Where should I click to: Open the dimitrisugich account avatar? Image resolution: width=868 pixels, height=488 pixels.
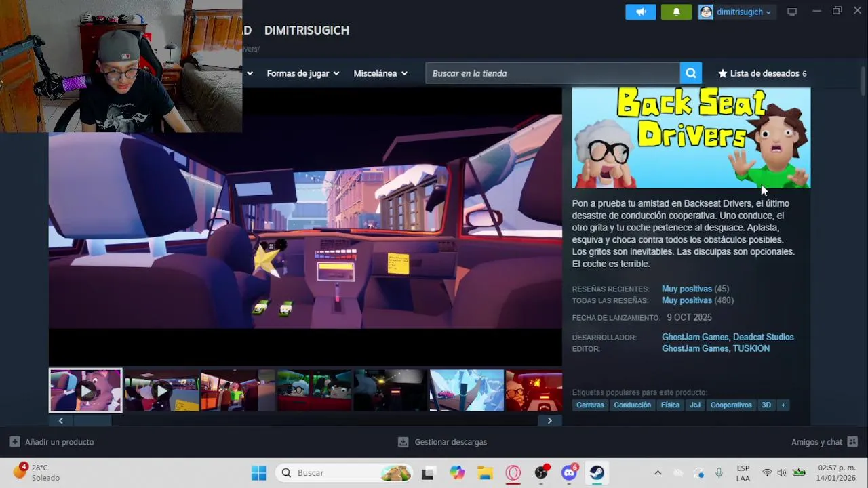tap(706, 12)
